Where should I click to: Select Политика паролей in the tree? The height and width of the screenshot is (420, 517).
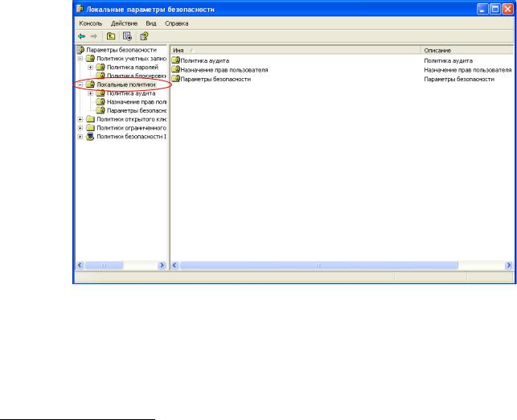tap(133, 68)
